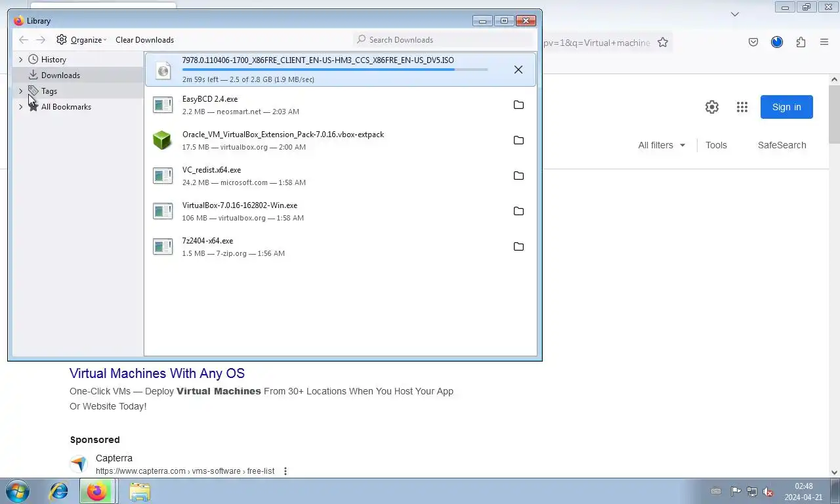Click Tools in Google search
This screenshot has height=504, width=840.
716,145
